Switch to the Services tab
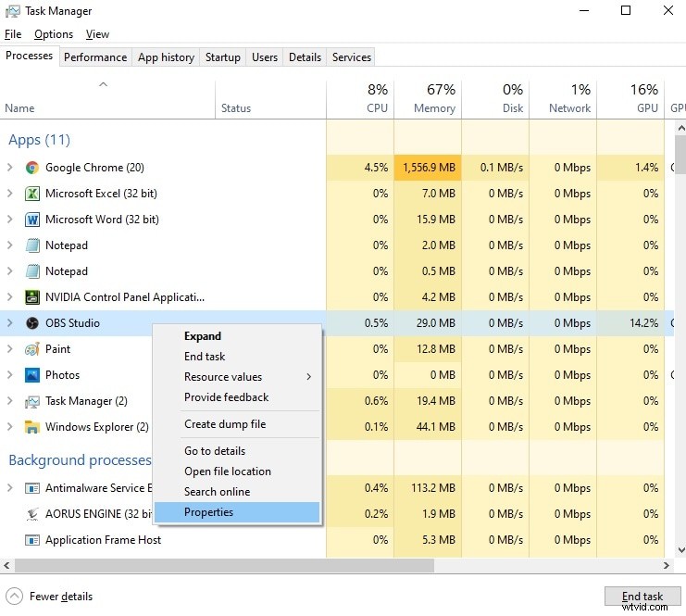 point(351,57)
